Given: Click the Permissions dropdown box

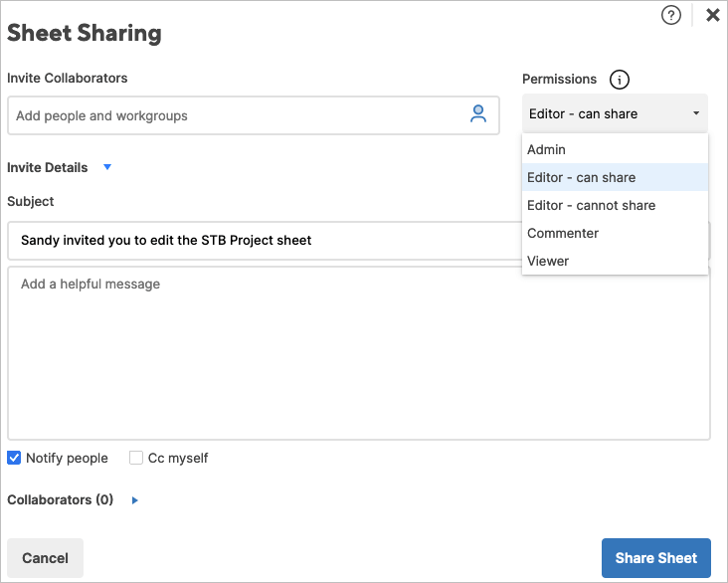Looking at the screenshot, I should 615,113.
